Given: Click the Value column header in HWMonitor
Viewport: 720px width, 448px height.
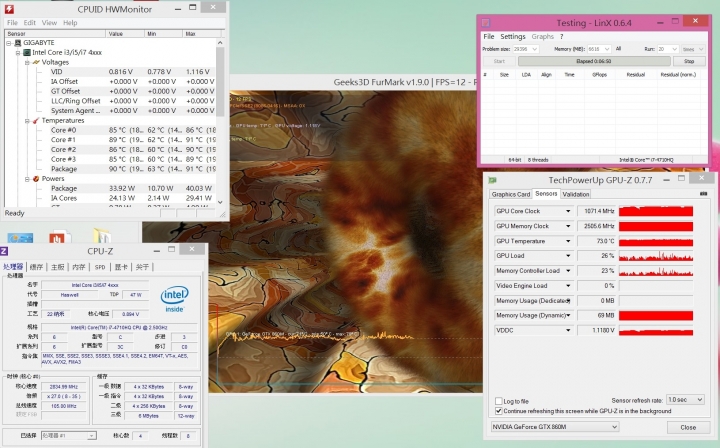Looking at the screenshot, I should (124, 34).
